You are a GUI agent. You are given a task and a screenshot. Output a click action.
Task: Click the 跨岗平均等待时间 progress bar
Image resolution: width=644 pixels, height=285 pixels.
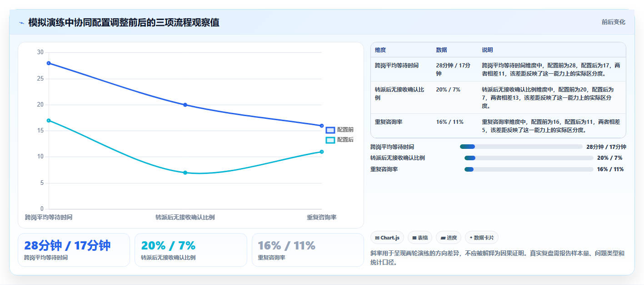(521, 147)
